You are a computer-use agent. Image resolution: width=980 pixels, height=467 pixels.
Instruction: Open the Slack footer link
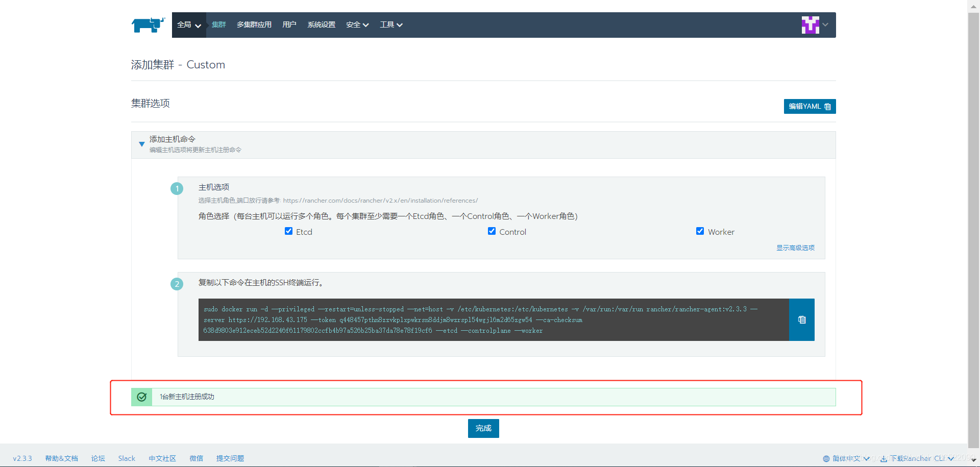[127, 458]
